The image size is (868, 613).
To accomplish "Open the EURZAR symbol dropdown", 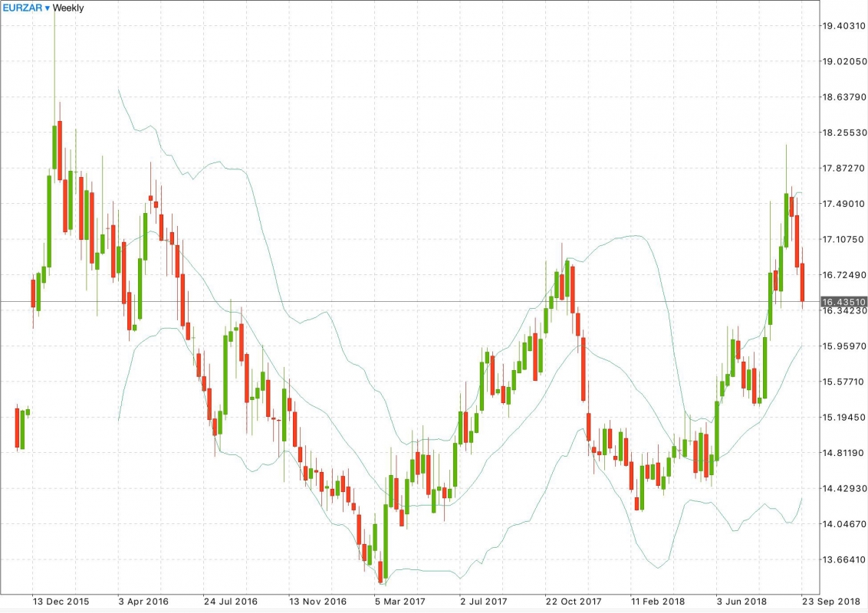I will coord(25,8).
